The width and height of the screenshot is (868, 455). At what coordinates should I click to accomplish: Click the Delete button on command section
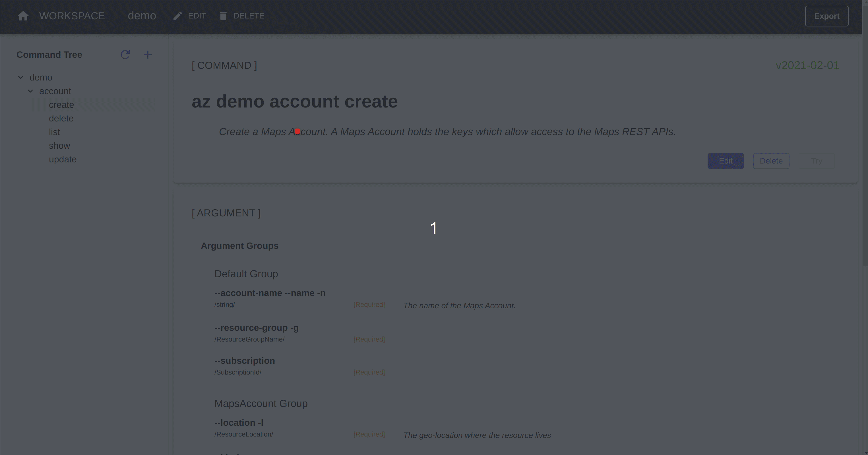771,161
